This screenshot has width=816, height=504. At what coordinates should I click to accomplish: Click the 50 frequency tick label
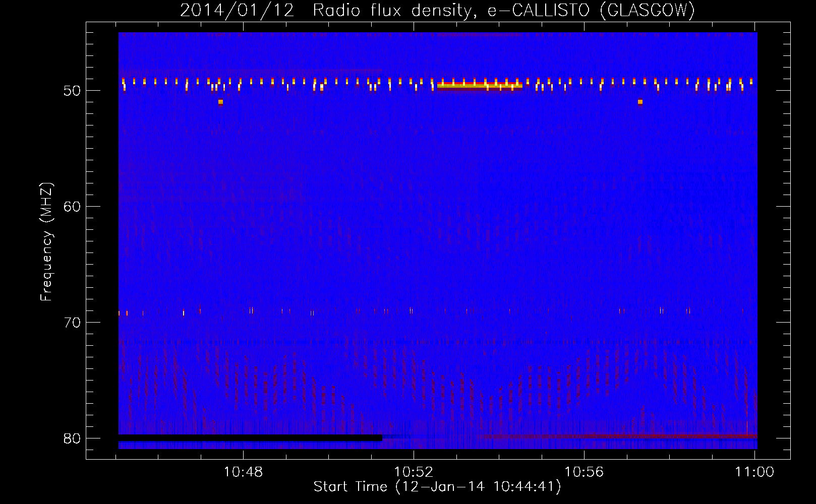[x=72, y=91]
